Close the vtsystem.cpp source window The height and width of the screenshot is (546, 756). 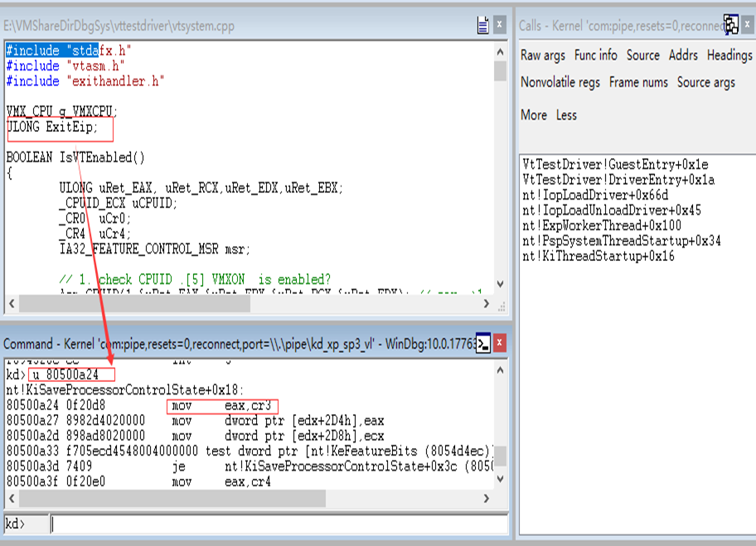[x=500, y=25]
